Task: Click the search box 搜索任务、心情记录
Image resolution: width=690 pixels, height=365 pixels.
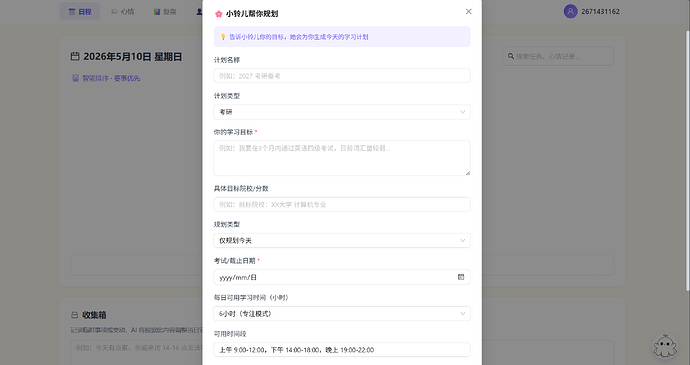Action: click(558, 56)
